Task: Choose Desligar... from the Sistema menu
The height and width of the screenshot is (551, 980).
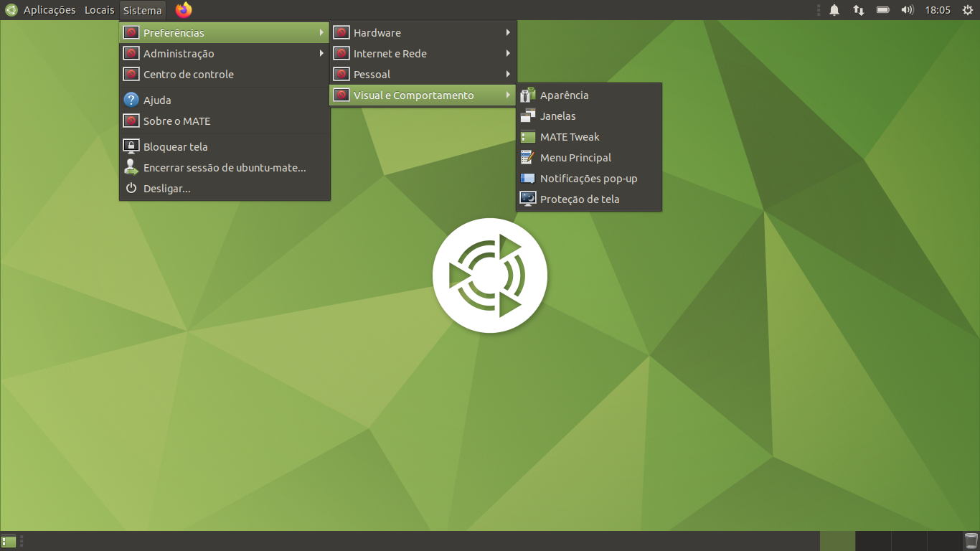Action: pyautogui.click(x=225, y=189)
